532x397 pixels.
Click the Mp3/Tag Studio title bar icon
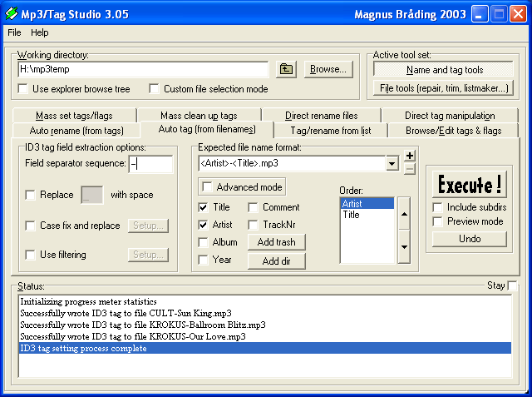[11, 13]
